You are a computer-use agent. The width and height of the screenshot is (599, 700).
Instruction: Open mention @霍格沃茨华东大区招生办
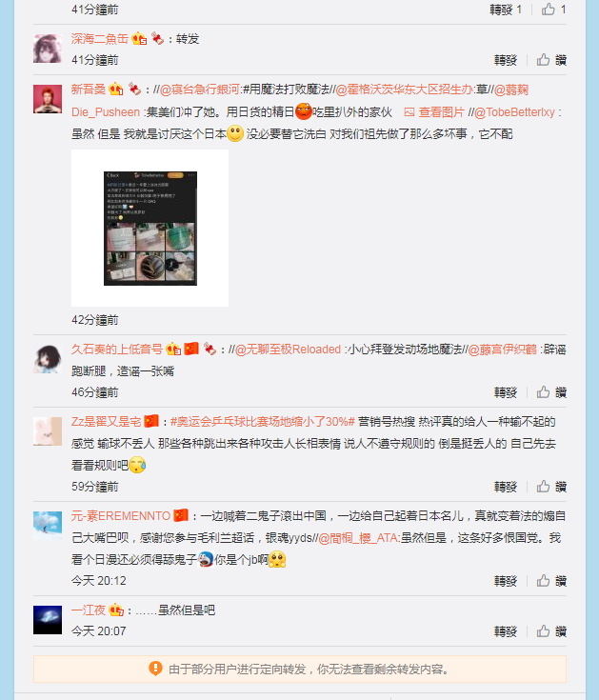click(x=404, y=90)
